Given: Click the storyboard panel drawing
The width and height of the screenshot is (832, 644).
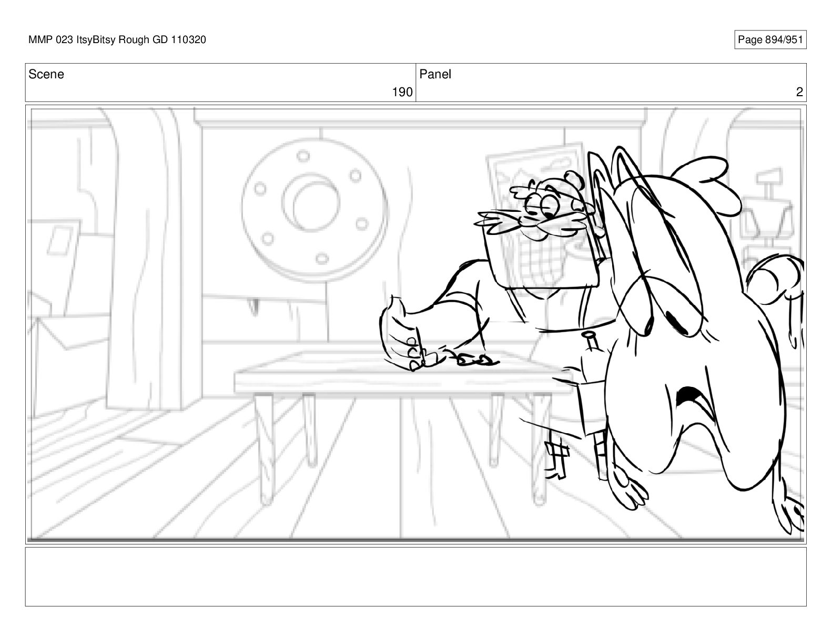Looking at the screenshot, I should coord(415,324).
